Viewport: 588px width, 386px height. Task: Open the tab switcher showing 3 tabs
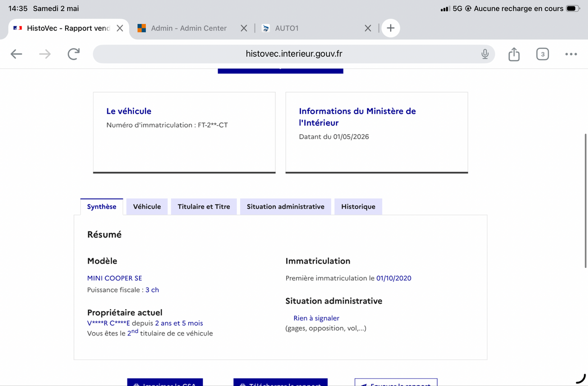click(542, 54)
